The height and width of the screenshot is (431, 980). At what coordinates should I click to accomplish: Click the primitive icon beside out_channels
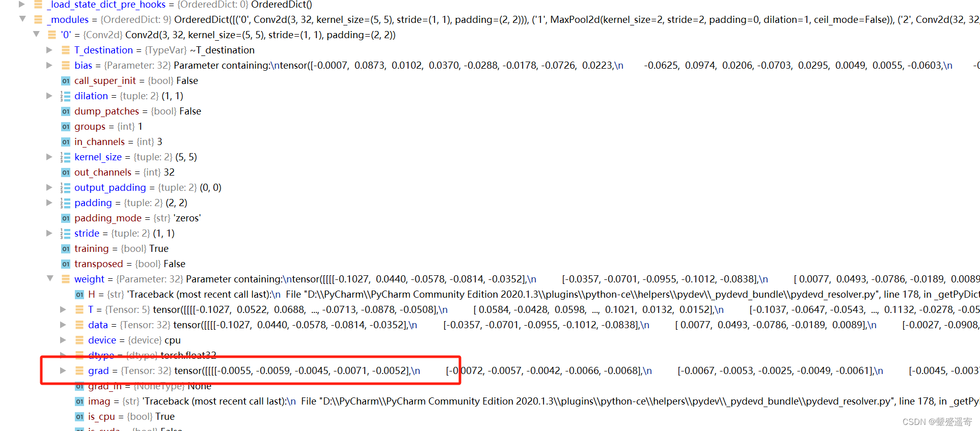pyautogui.click(x=65, y=172)
